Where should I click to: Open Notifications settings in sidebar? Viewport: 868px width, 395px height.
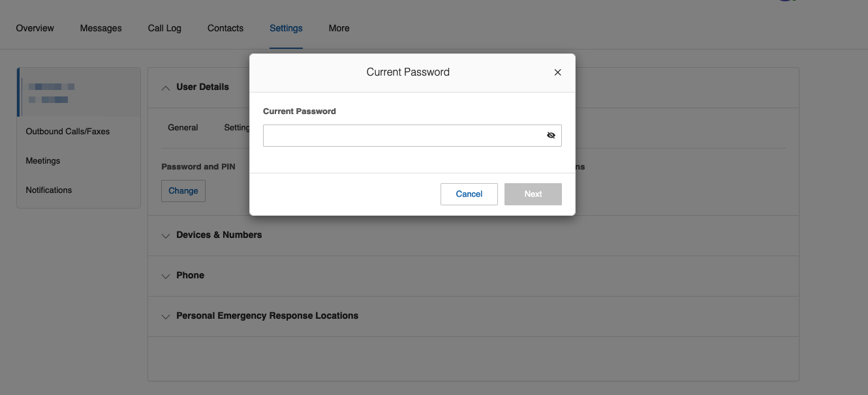(x=49, y=190)
